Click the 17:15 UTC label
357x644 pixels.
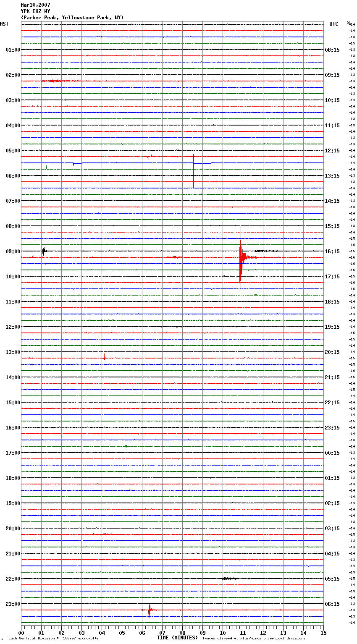point(332,277)
